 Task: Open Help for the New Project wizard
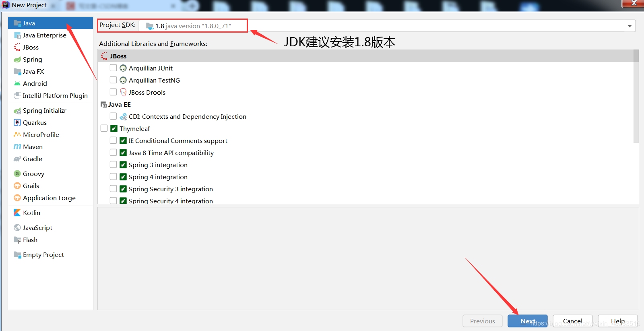(618, 321)
